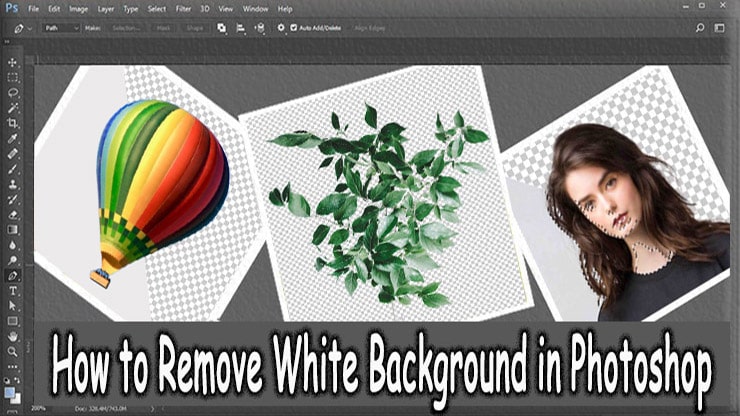Open the Layer menu
740x416 pixels.
(x=106, y=8)
